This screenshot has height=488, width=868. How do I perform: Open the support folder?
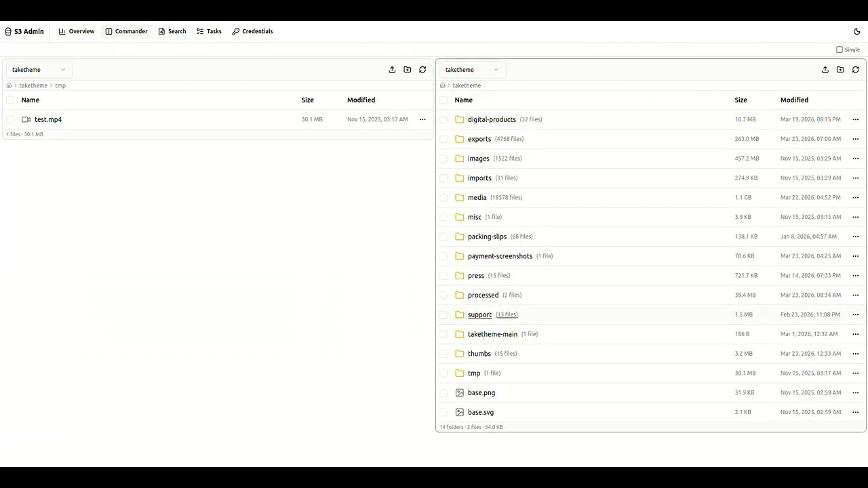479,314
